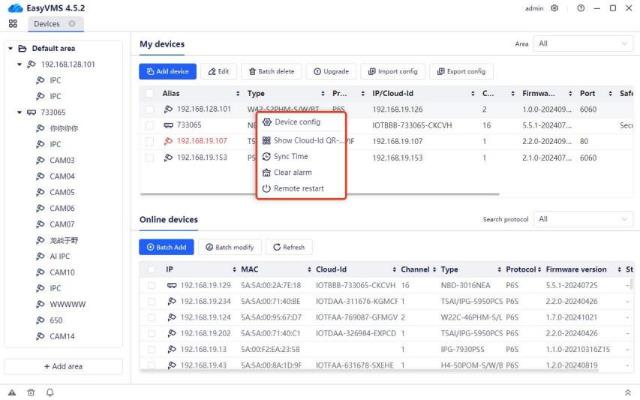Open the grid menu icon beside Devices tab
Image resolution: width=640 pixels, height=400 pixels.
point(13,23)
